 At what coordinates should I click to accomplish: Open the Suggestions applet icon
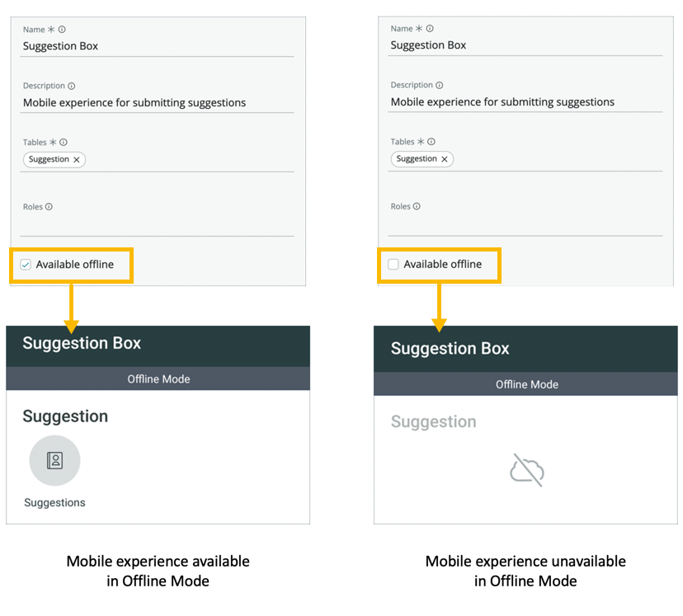click(54, 460)
